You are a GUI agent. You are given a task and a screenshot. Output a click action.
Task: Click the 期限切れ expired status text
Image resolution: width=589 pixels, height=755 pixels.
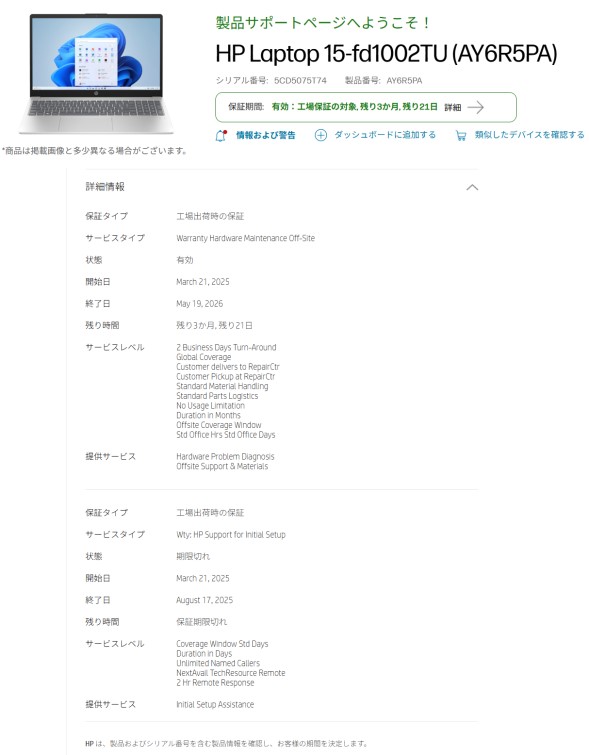pyautogui.click(x=193, y=557)
